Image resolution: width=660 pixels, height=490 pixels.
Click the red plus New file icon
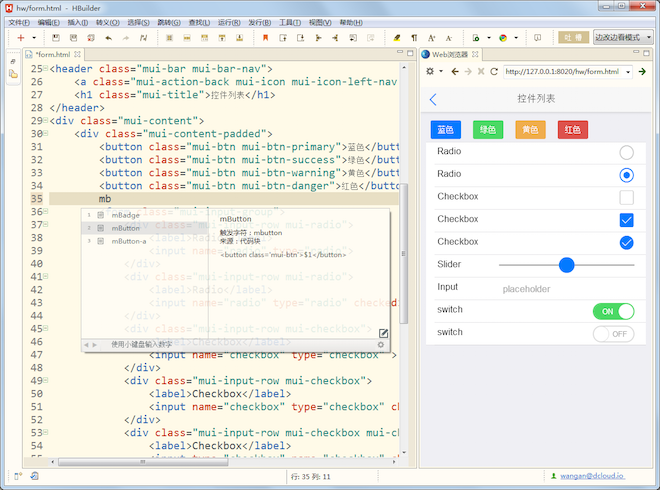point(21,38)
